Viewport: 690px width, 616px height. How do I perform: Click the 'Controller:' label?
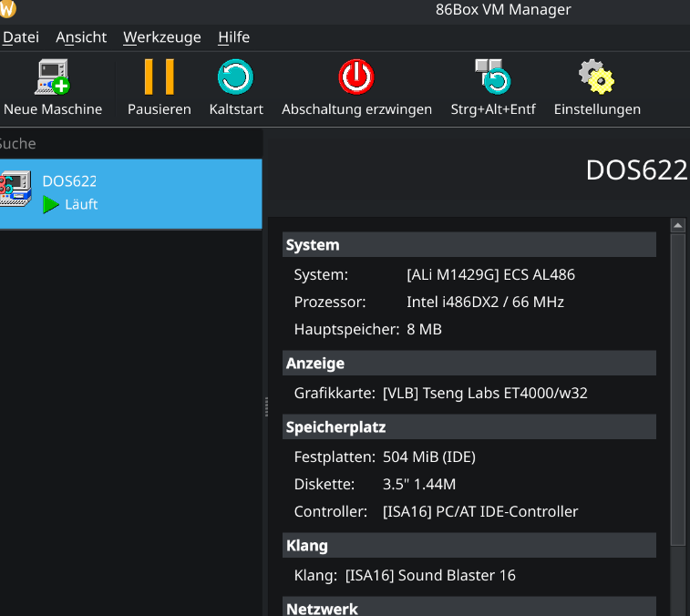331,511
